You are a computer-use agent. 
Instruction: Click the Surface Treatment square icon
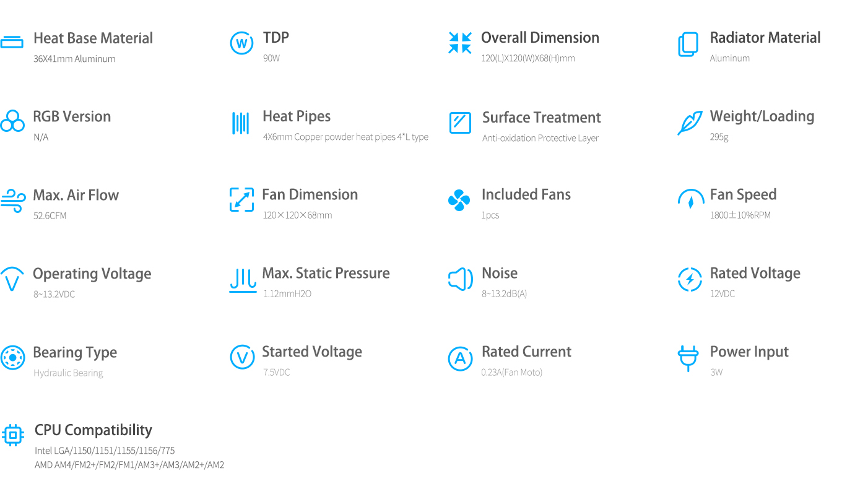(x=460, y=123)
